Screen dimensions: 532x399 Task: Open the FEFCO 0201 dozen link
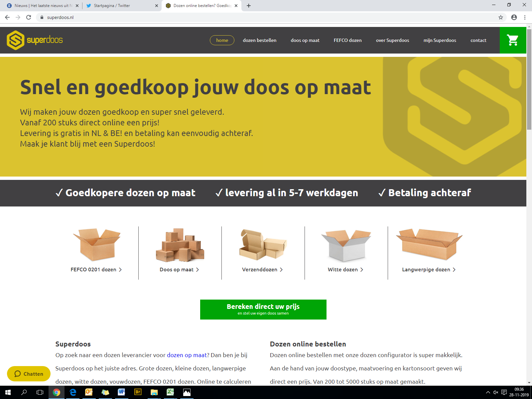pyautogui.click(x=96, y=270)
